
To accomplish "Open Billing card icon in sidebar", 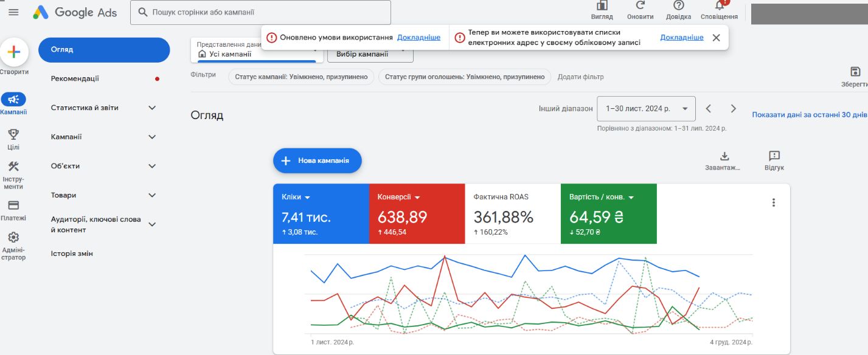I will point(13,205).
